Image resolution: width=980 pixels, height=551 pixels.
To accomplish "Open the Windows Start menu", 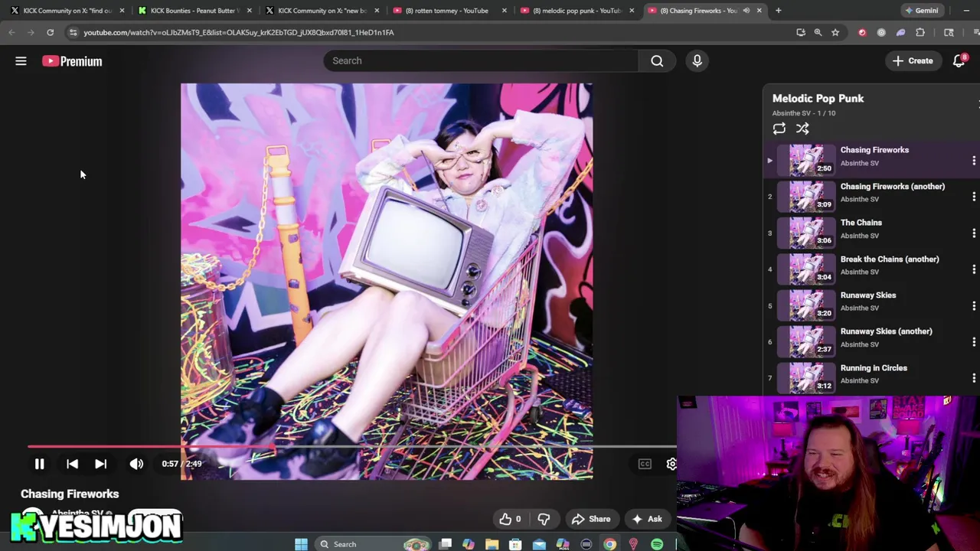I will click(x=301, y=544).
